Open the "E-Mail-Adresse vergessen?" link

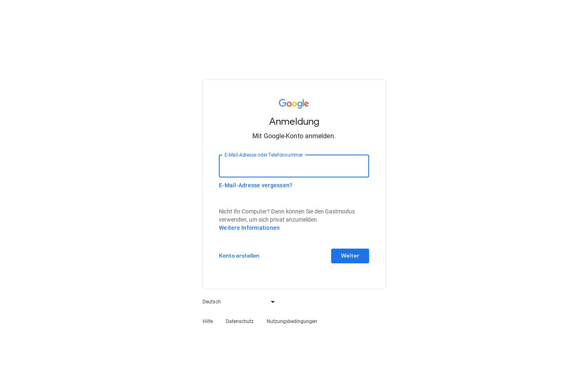point(256,185)
